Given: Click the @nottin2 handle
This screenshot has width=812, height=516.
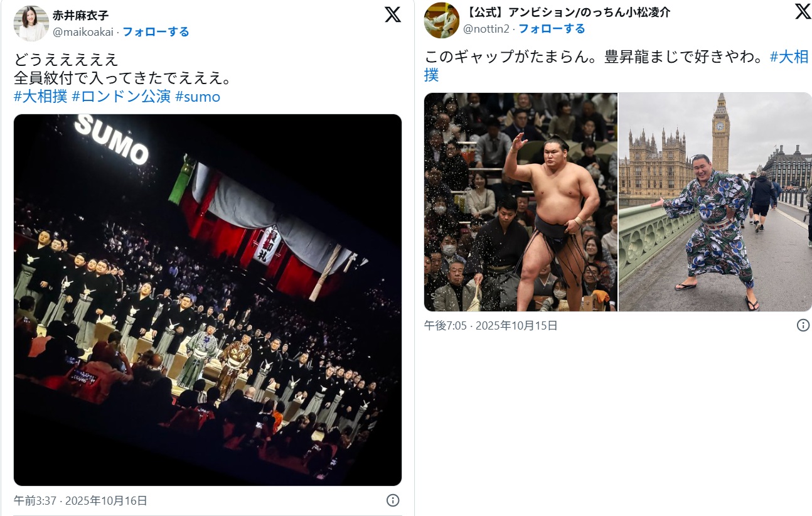Looking at the screenshot, I should pyautogui.click(x=486, y=28).
